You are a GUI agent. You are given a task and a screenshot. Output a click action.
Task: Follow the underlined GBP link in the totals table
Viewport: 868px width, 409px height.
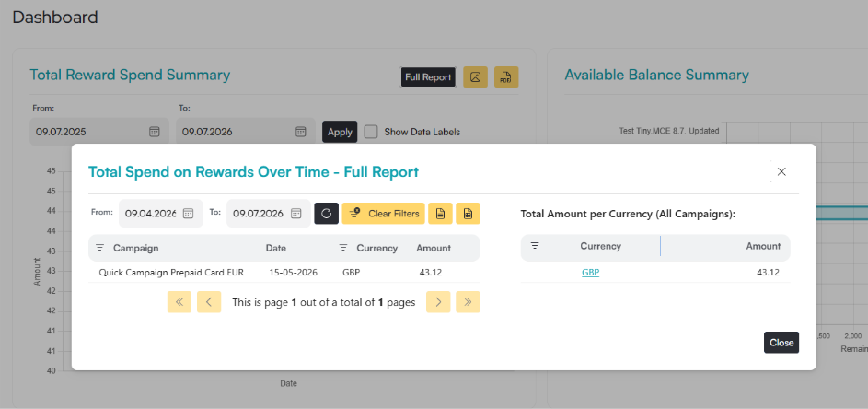coord(591,272)
